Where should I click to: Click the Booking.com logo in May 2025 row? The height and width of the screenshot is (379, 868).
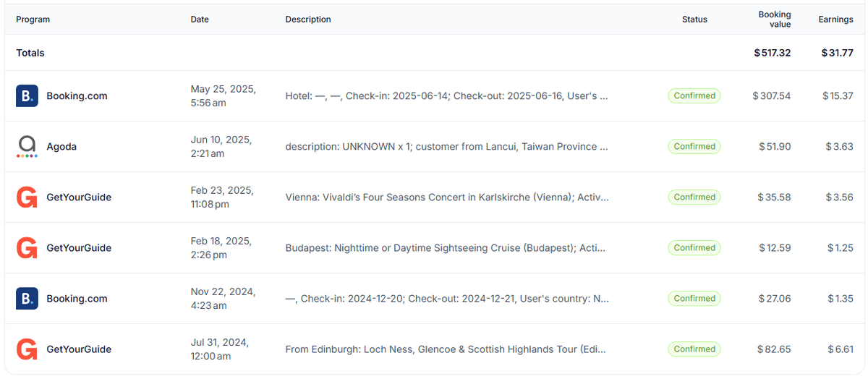click(27, 95)
